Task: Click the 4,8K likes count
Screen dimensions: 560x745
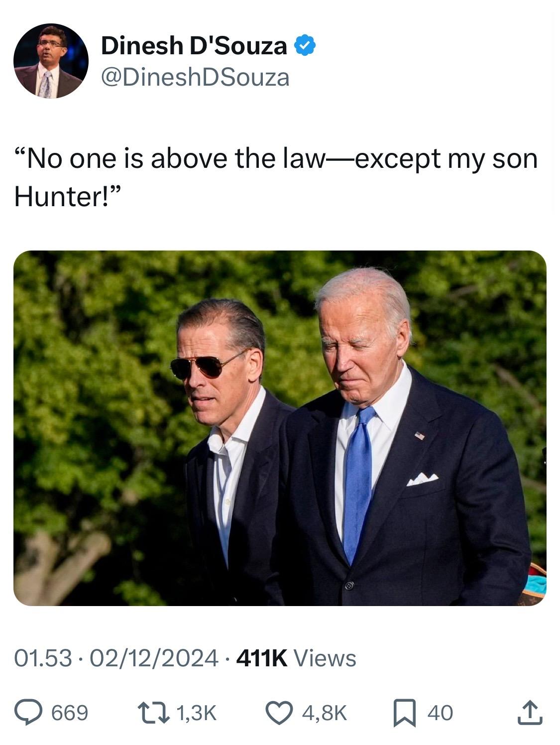Action: pyautogui.click(x=324, y=713)
